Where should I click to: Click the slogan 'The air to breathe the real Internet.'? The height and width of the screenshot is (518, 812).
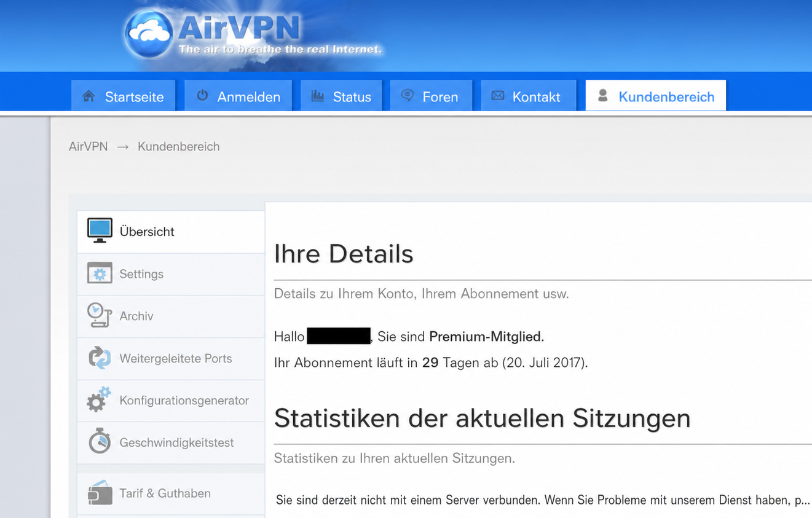point(281,49)
